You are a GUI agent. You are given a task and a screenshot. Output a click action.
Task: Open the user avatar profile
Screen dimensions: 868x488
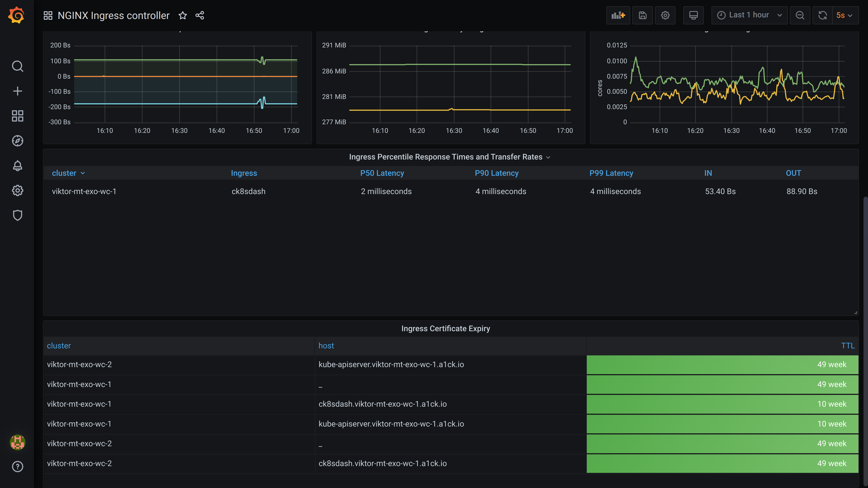tap(18, 442)
